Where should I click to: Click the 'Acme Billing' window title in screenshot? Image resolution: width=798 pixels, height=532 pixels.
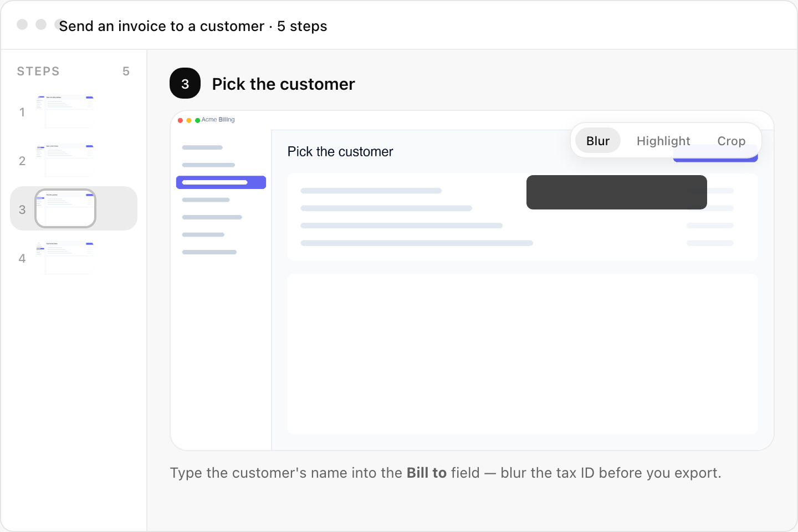tap(218, 120)
